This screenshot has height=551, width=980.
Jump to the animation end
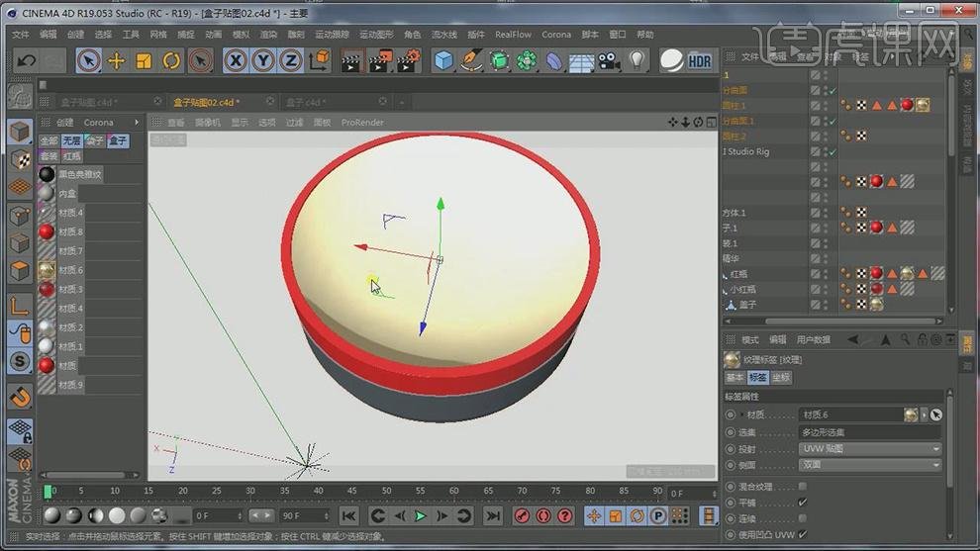493,516
